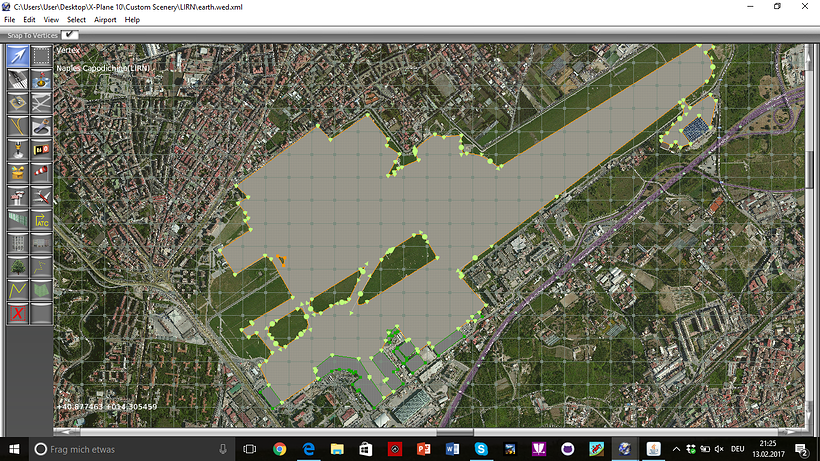The height and width of the screenshot is (461, 820).
Task: Pick the green Polygon tool
Action: coord(41,290)
